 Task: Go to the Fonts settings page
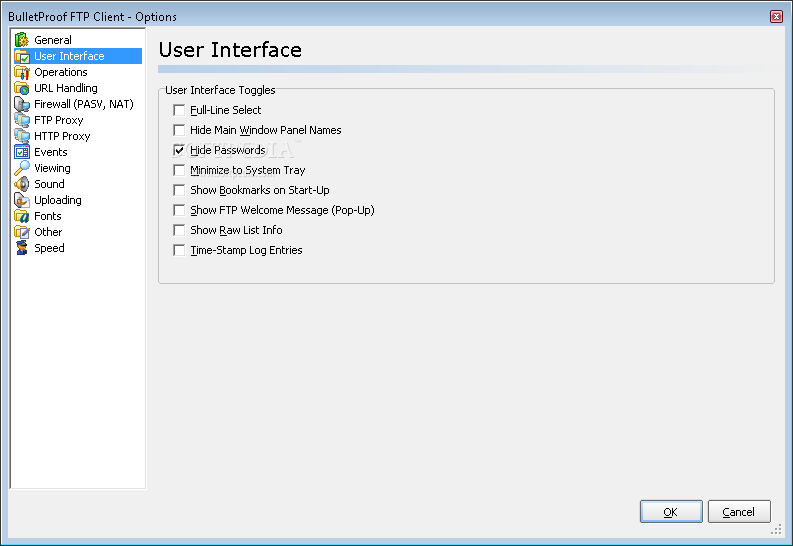point(48,216)
